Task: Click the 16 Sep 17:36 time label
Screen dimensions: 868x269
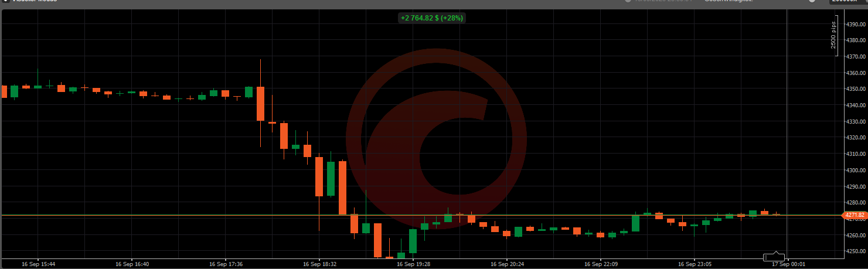Action: coord(226,264)
